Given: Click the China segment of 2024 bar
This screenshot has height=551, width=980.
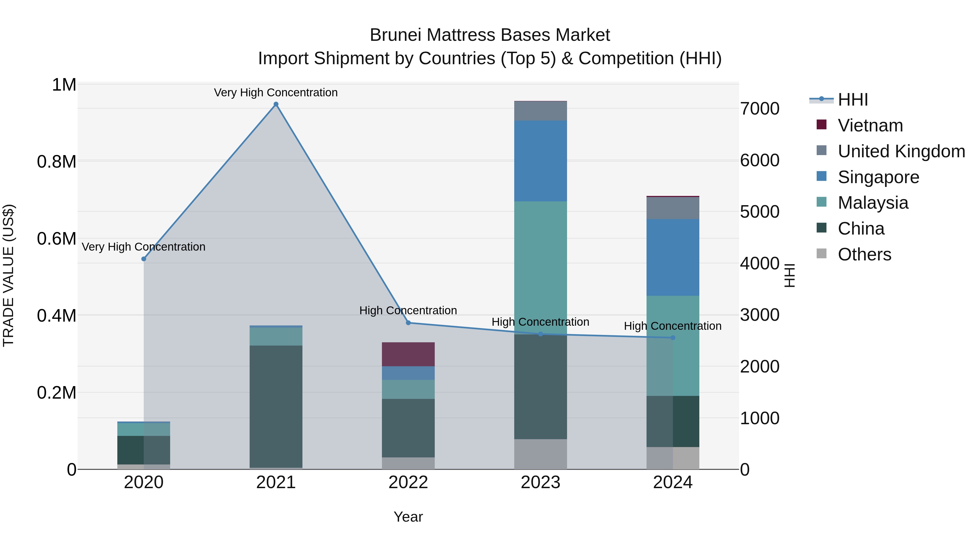Looking at the screenshot, I should tap(673, 422).
